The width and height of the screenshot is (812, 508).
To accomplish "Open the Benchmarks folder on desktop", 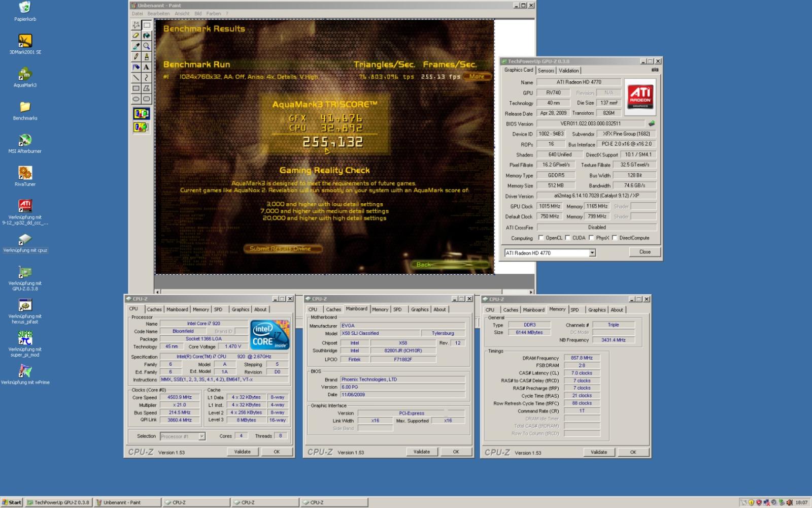I will [25, 110].
